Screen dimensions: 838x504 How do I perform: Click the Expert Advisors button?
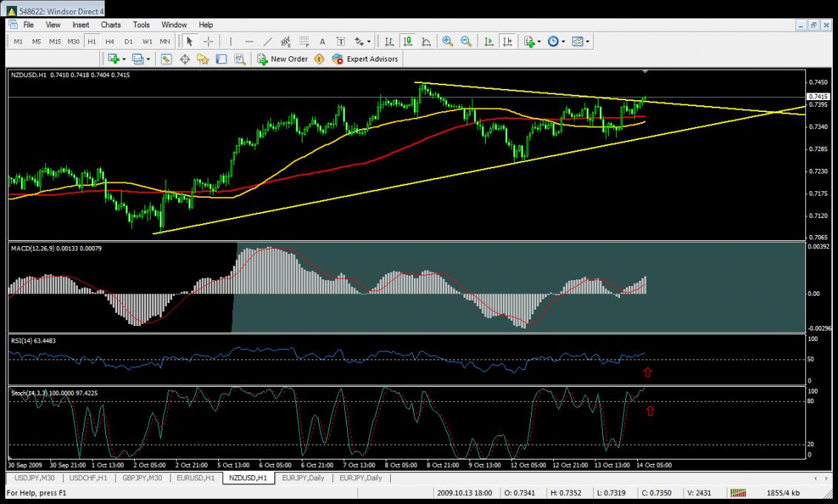[x=366, y=59]
